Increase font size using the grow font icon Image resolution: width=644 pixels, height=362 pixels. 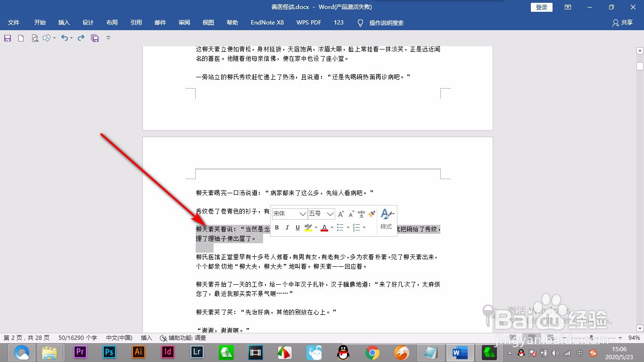tap(340, 214)
